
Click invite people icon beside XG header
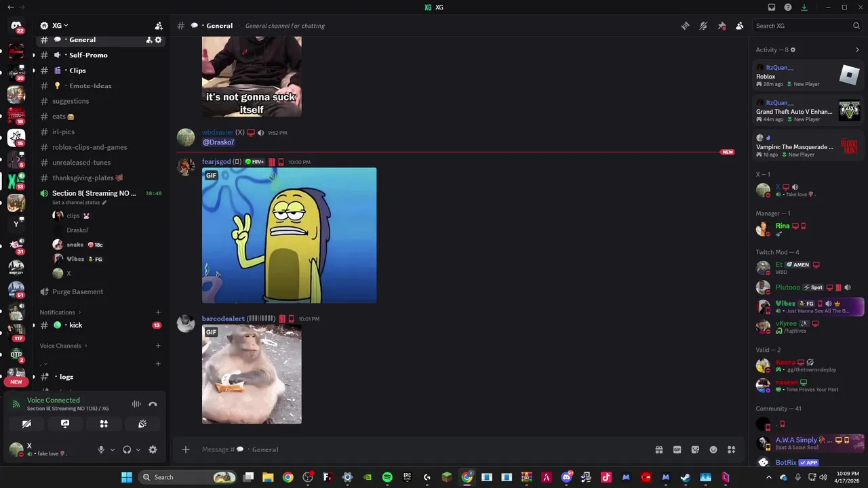pyautogui.click(x=159, y=26)
